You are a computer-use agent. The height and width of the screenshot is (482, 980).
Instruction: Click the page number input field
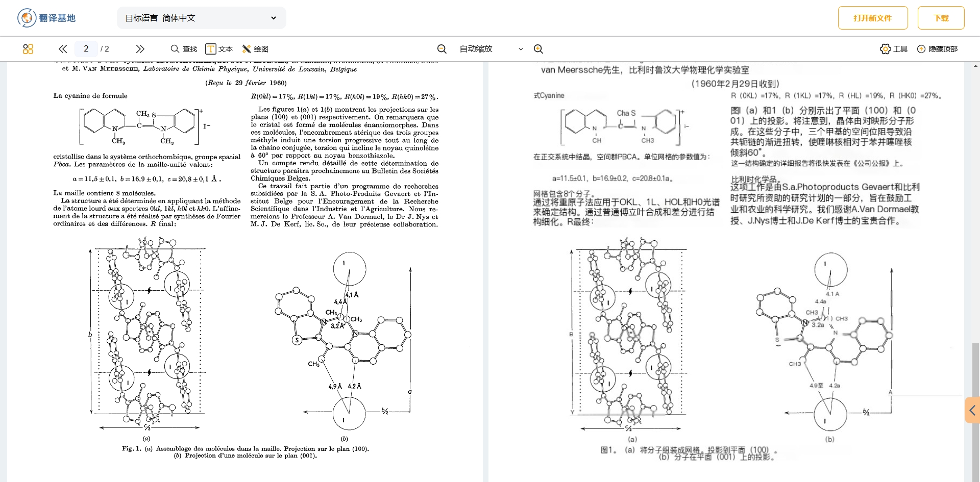click(86, 49)
